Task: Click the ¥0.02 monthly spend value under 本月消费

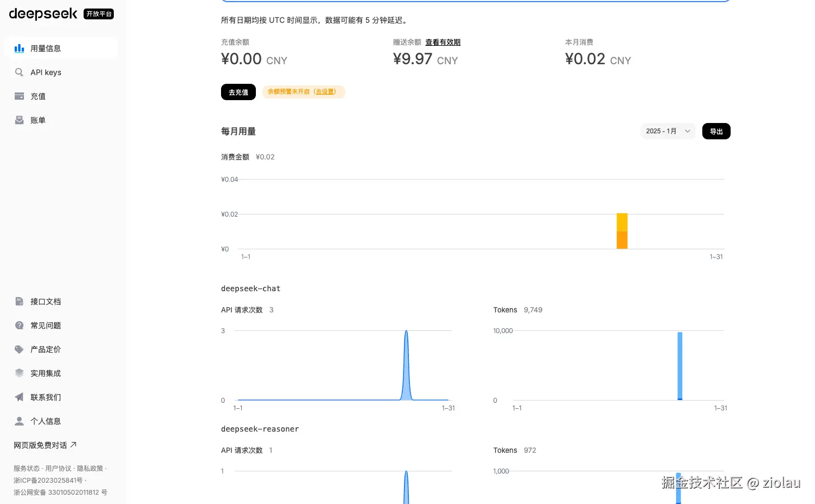Action: [585, 59]
